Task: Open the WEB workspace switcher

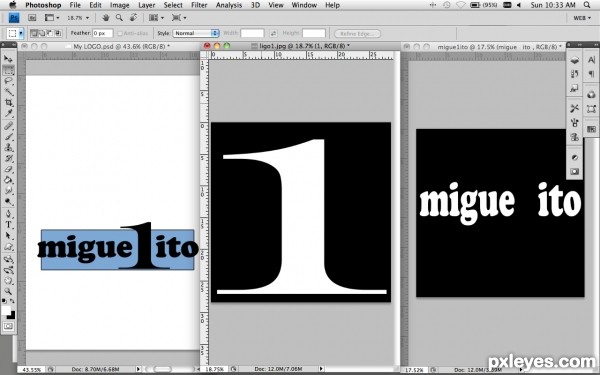Action: (x=582, y=18)
